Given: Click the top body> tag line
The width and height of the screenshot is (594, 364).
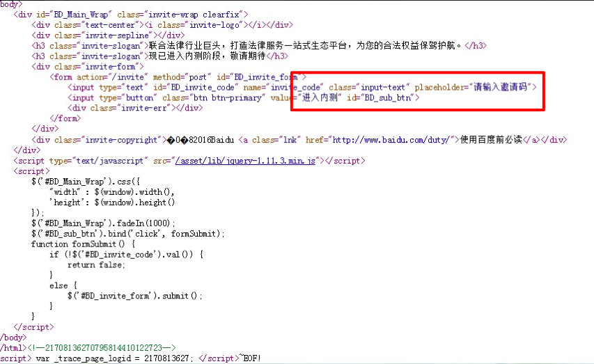Looking at the screenshot, I should [11, 4].
